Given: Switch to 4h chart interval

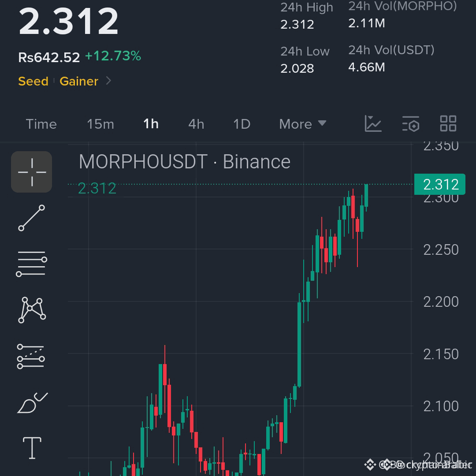Looking at the screenshot, I should 196,124.
